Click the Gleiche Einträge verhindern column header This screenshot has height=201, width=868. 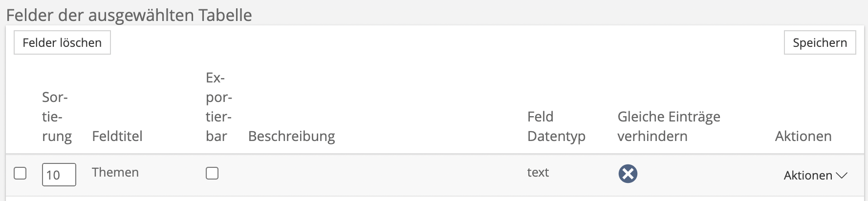click(669, 127)
